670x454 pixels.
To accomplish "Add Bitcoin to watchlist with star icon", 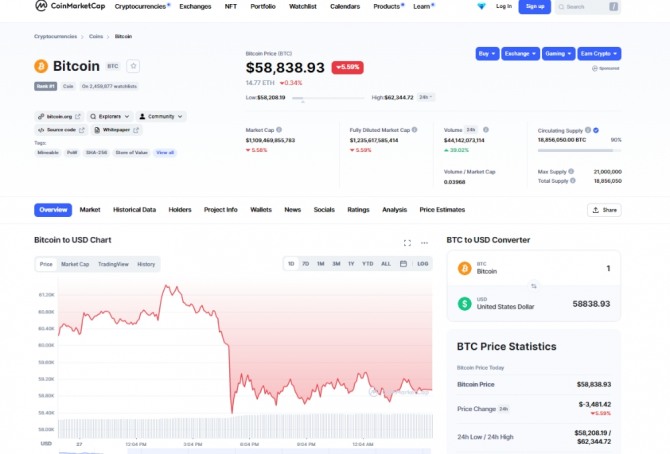I will point(133,66).
